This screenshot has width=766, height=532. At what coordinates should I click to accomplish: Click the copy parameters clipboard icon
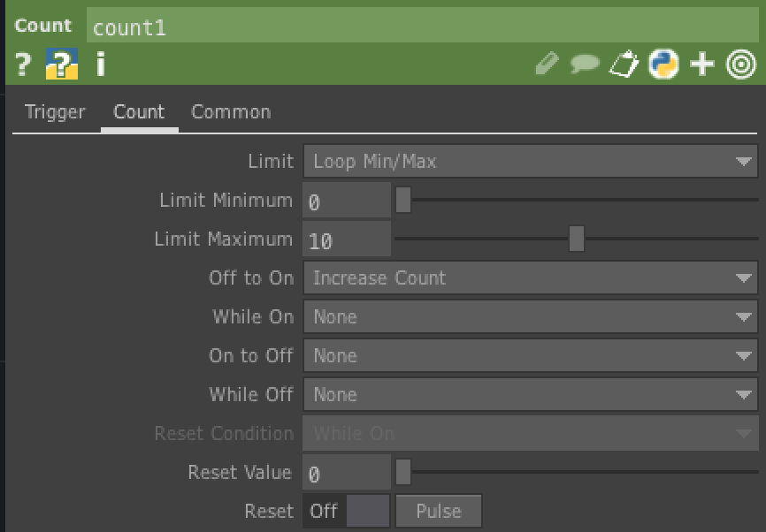pos(624,65)
